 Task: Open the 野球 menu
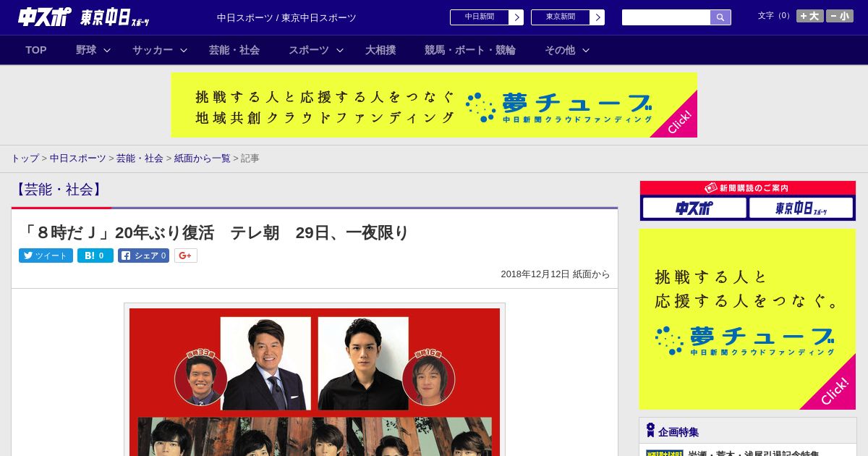(86, 50)
